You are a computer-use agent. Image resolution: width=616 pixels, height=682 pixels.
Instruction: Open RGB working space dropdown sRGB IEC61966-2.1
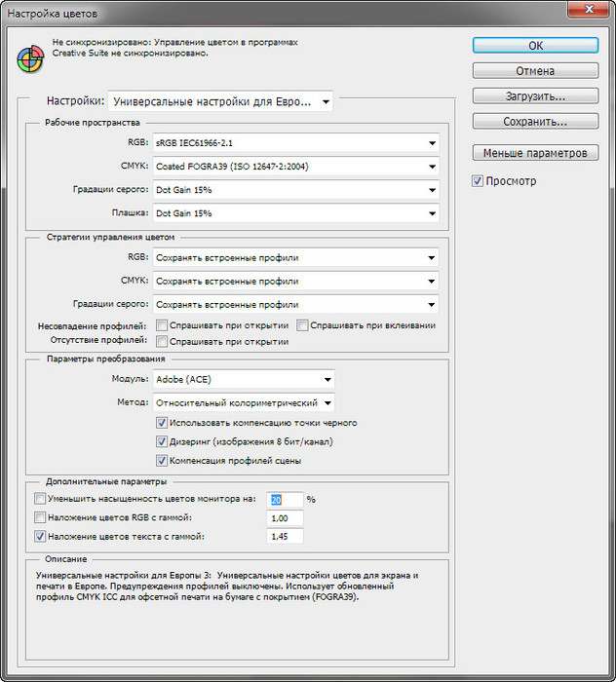296,143
